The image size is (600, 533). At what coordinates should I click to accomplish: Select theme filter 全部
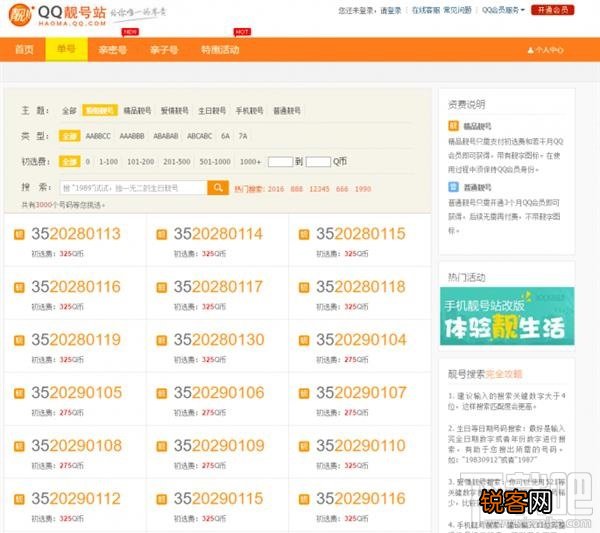pyautogui.click(x=69, y=111)
